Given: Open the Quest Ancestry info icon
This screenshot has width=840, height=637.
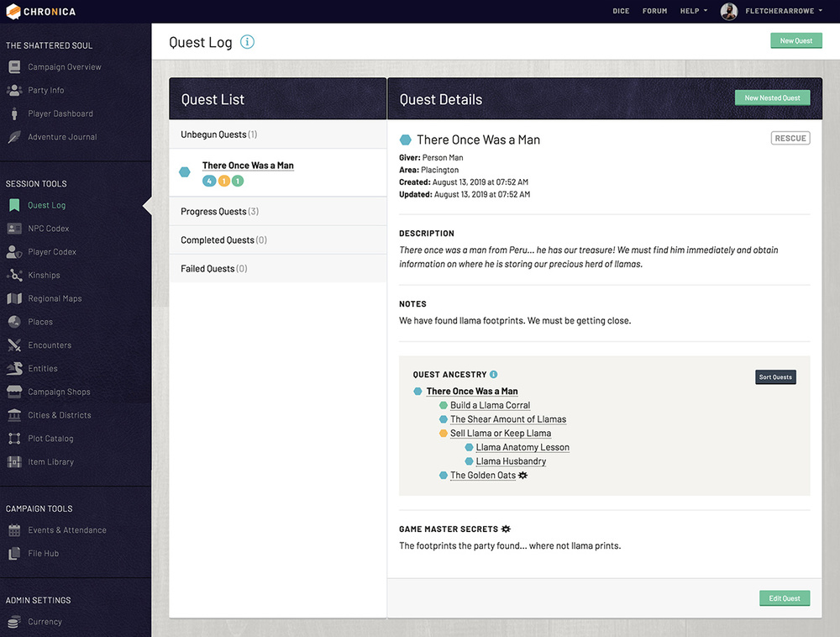Looking at the screenshot, I should (494, 375).
